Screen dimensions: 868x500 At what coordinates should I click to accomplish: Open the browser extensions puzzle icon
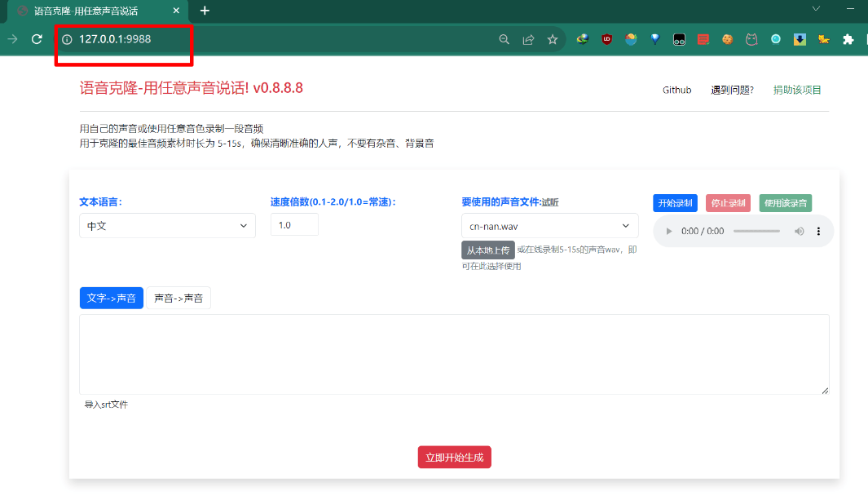pyautogui.click(x=848, y=38)
